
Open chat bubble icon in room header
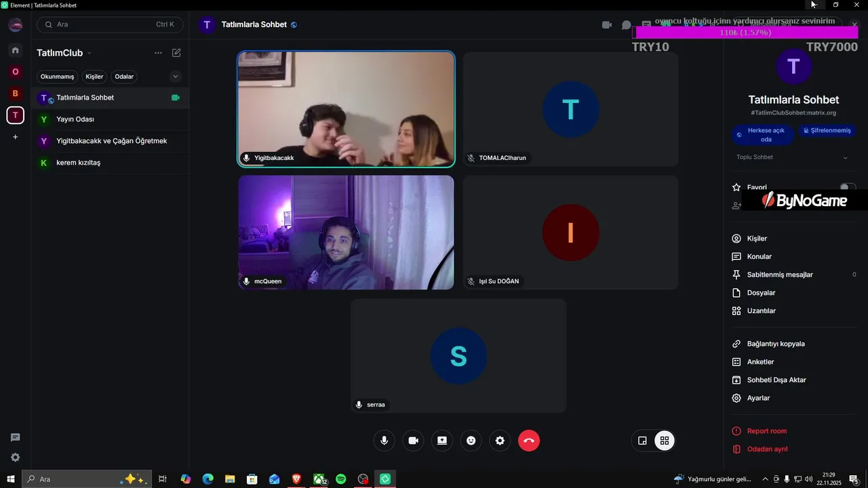click(x=626, y=25)
